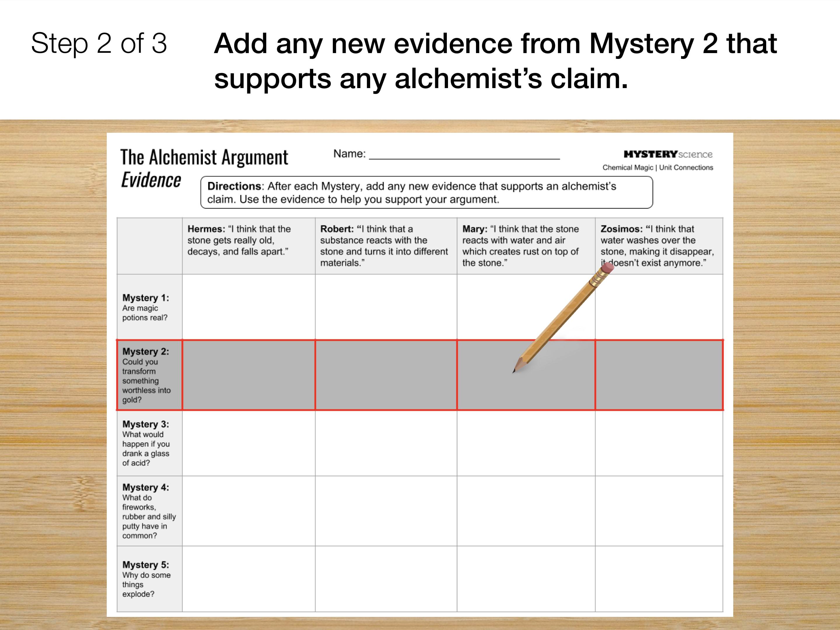Click the Mystery 2 cell under Robert
This screenshot has height=630, width=840.
click(x=386, y=375)
